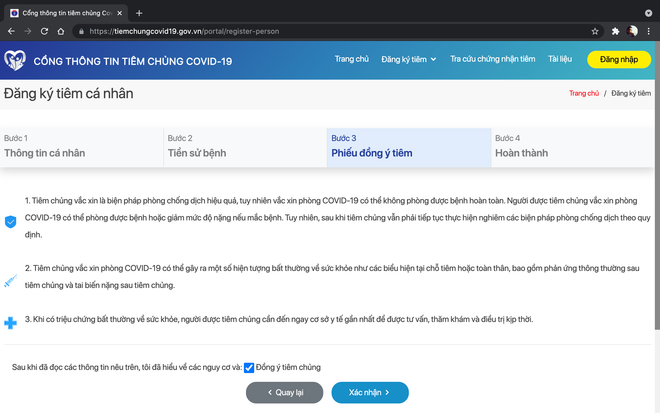Viewport: 660px width, 413px height.
Task: Click the blue shield icon beside point 1
Action: (11, 220)
